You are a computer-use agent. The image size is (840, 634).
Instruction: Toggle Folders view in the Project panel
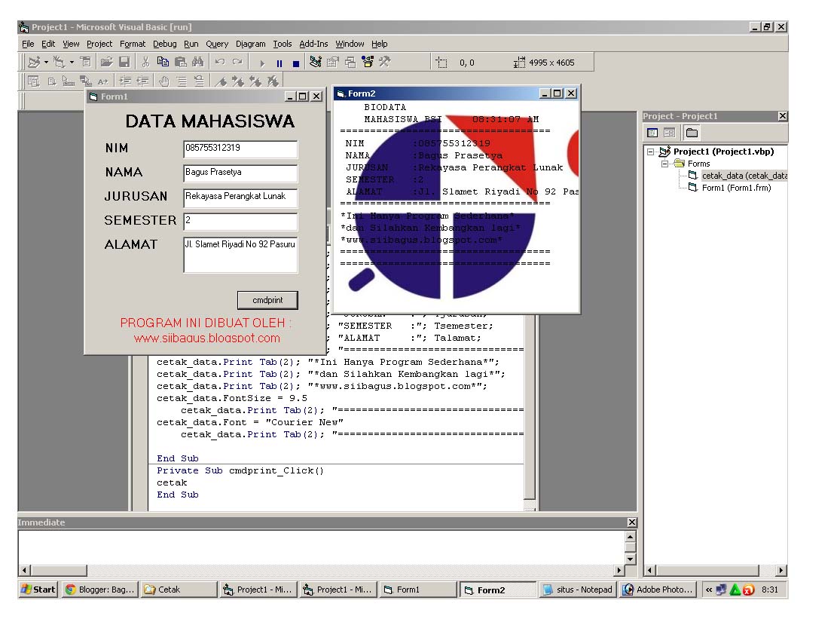[x=692, y=133]
